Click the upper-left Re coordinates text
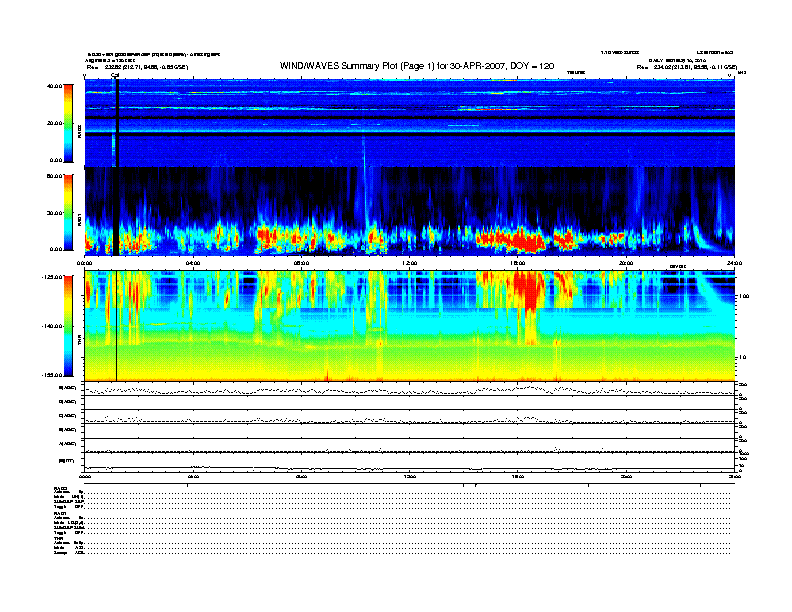This screenshot has height=612, width=792. [x=137, y=67]
